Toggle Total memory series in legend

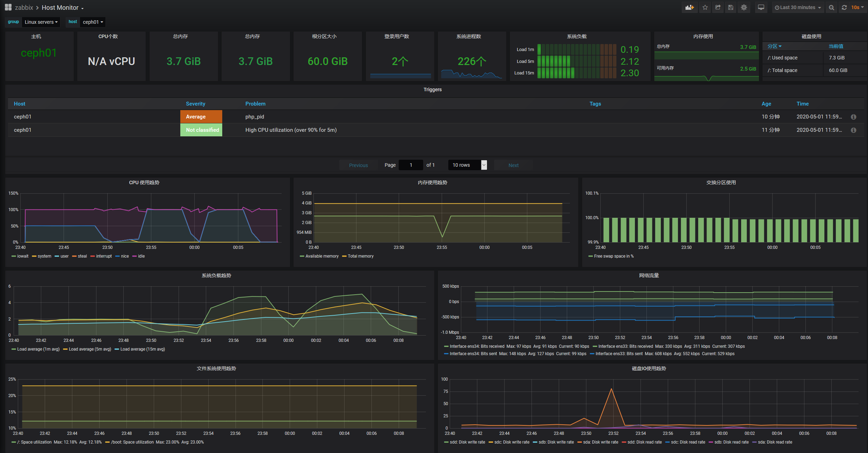360,256
